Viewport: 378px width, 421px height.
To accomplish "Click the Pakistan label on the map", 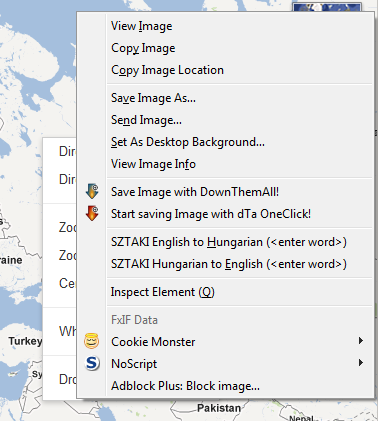I will 219,408.
